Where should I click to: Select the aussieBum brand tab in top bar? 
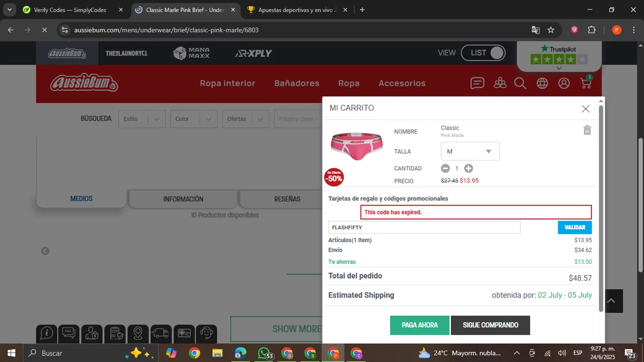[x=67, y=53]
